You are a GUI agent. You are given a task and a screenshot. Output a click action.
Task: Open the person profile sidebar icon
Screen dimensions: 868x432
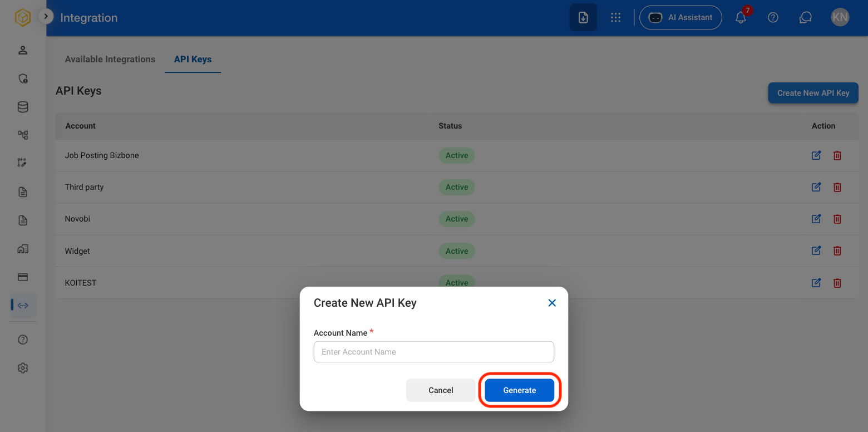[23, 50]
